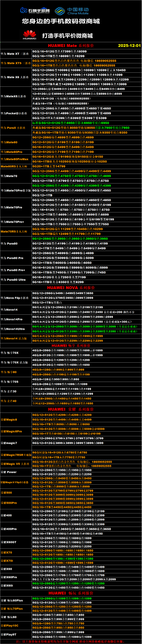Viewport: 142px width, 644px height.
Task: Click the 您身边的手机数码微商城 slogan text
Action: click(x=61, y=21)
